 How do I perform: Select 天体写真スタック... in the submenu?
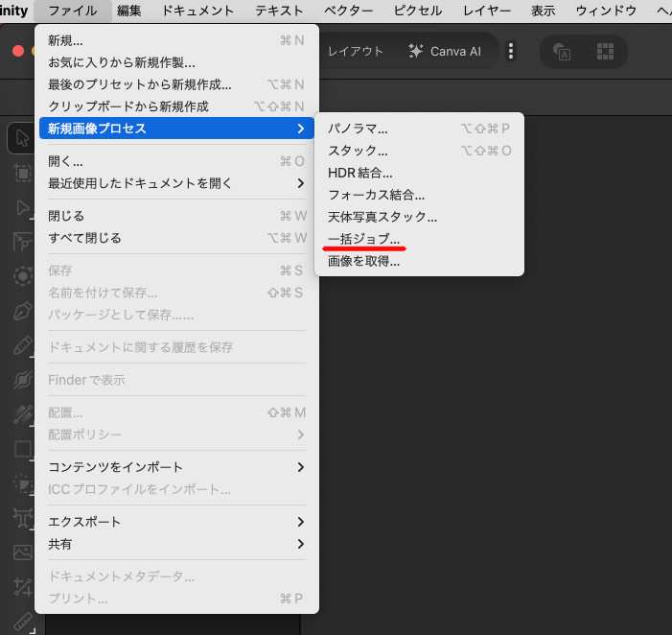coord(419,217)
